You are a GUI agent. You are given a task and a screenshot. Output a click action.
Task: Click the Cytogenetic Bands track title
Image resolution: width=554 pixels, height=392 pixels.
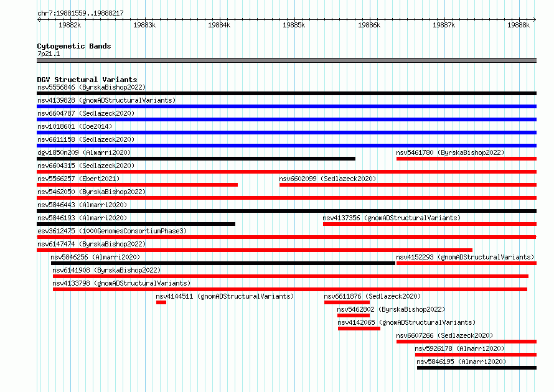(74, 46)
